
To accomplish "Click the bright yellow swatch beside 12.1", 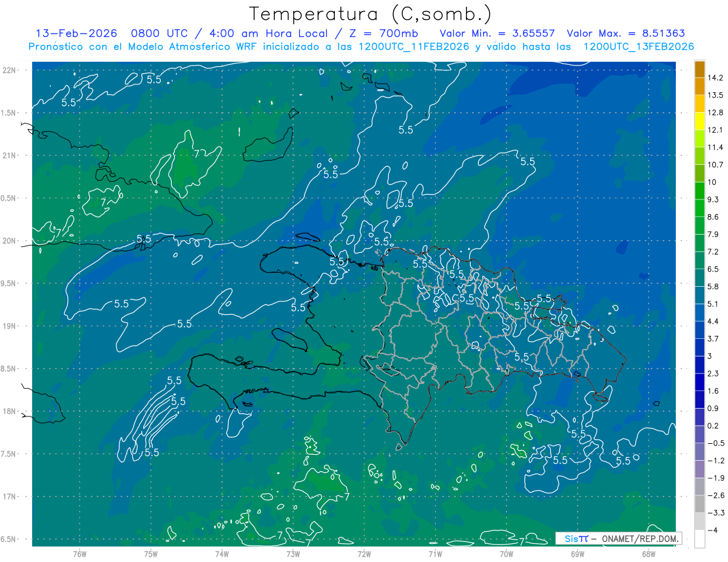I will pyautogui.click(x=699, y=121).
